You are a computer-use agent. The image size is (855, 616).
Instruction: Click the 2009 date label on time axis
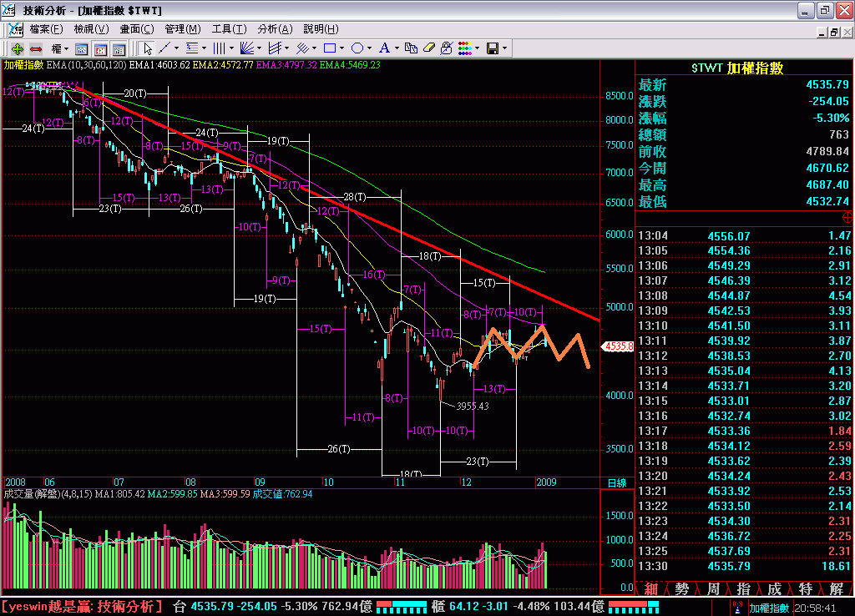pos(546,482)
